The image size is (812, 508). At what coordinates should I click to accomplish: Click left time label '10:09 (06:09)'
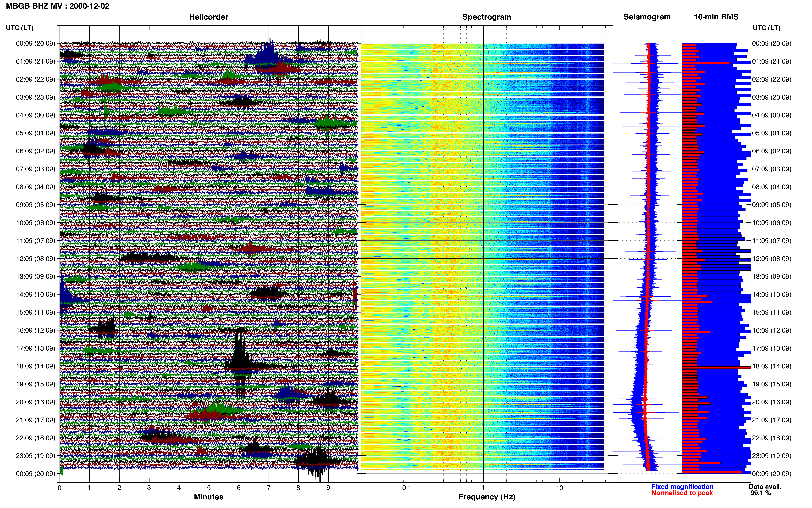[x=36, y=223]
